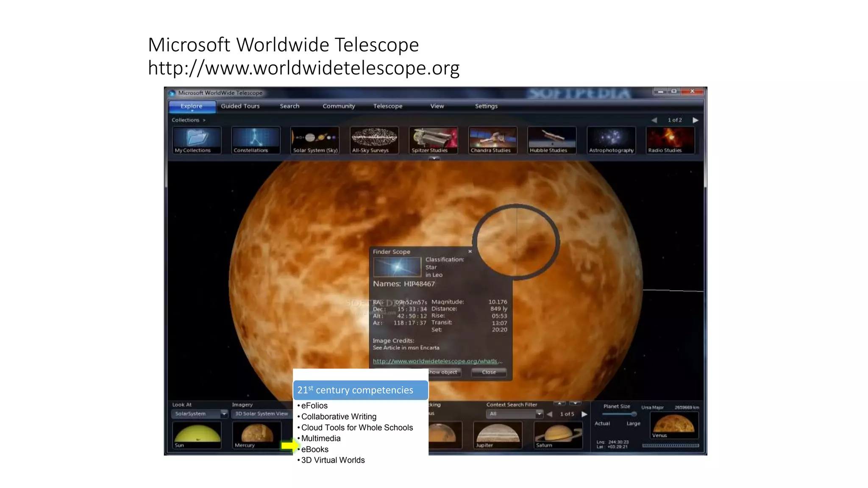Open the Settings tab
The height and width of the screenshot is (488, 868).
pos(486,106)
